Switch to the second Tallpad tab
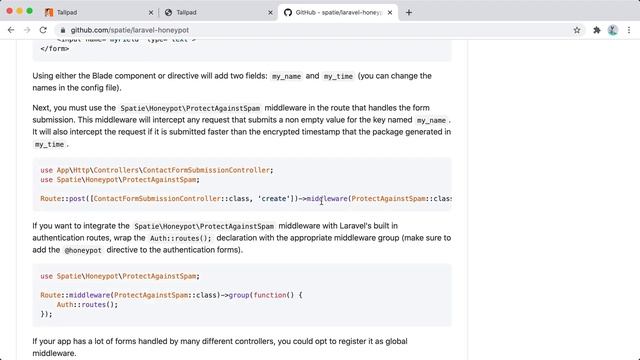Image resolution: width=640 pixels, height=360 pixels. [218, 12]
